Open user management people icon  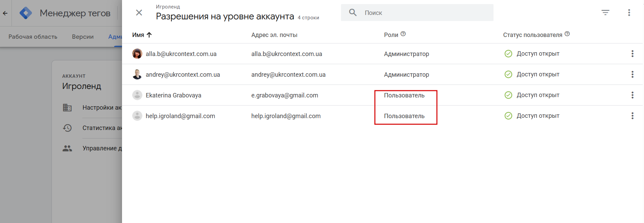coord(67,148)
